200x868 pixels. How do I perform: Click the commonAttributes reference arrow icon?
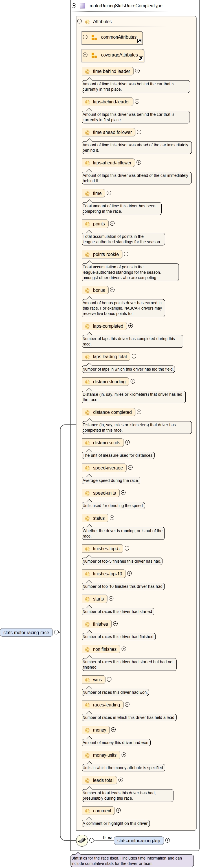pos(139,41)
